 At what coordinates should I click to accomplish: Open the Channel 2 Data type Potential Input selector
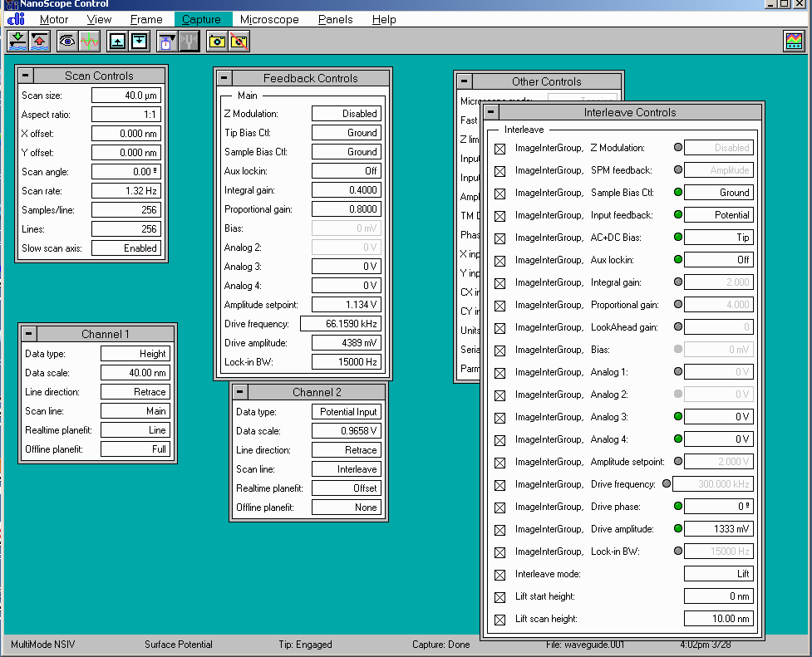point(347,412)
